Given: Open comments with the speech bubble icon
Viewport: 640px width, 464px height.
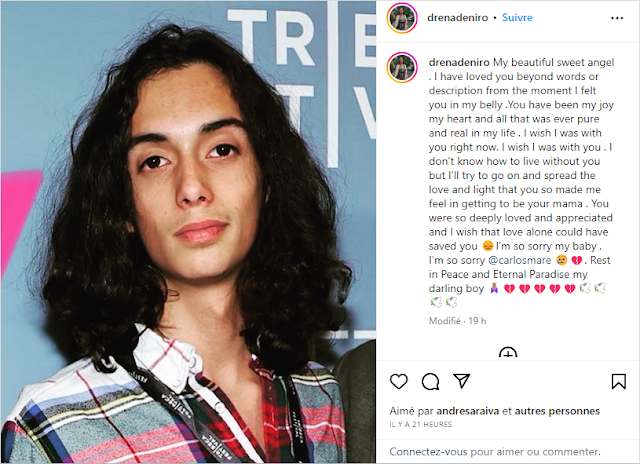Looking at the screenshot, I should click(430, 382).
